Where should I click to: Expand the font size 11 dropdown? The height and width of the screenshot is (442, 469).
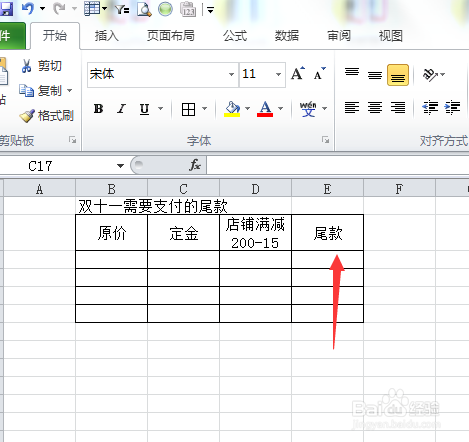point(278,74)
